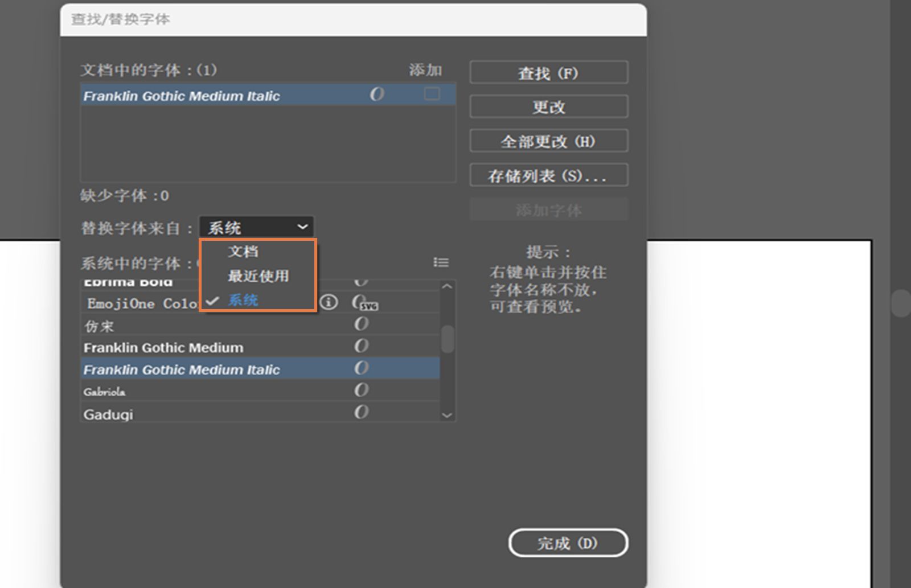Click the 全部更改 (H) button
The width and height of the screenshot is (911, 588).
pos(548,141)
